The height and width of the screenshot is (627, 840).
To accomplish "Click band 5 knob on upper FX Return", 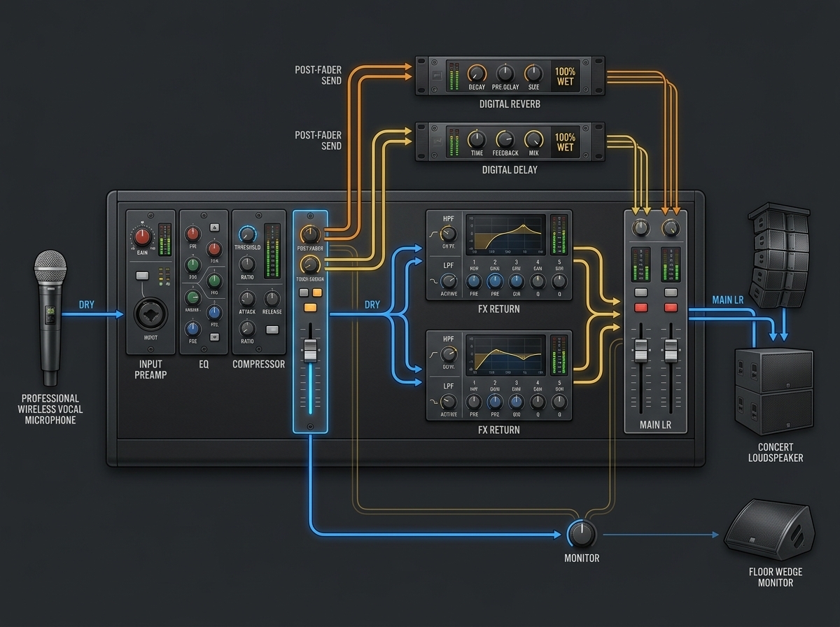I will click(x=559, y=281).
